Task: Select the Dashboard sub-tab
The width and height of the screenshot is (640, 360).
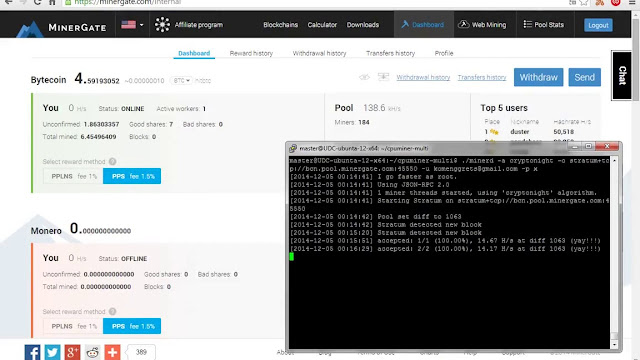Action: pos(194,53)
